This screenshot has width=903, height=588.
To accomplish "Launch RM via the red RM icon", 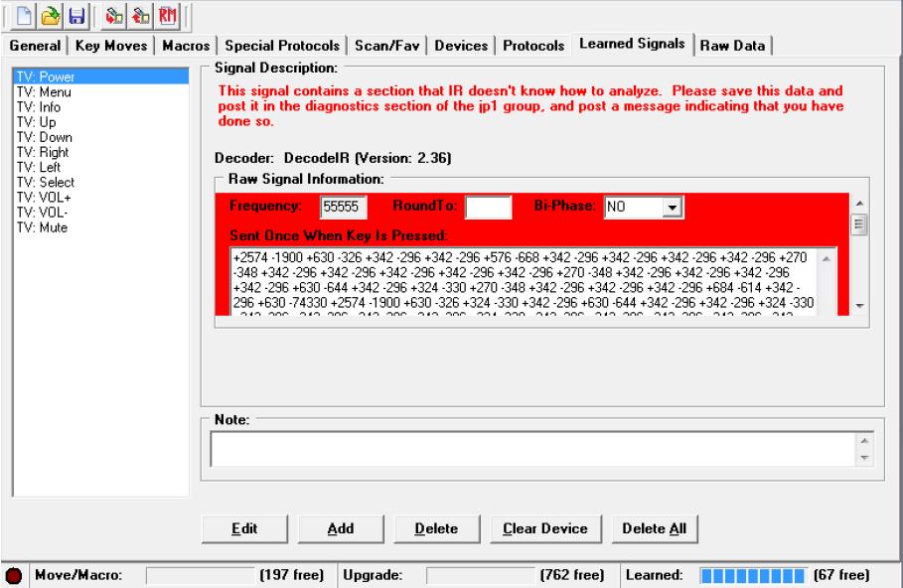I will [x=167, y=16].
